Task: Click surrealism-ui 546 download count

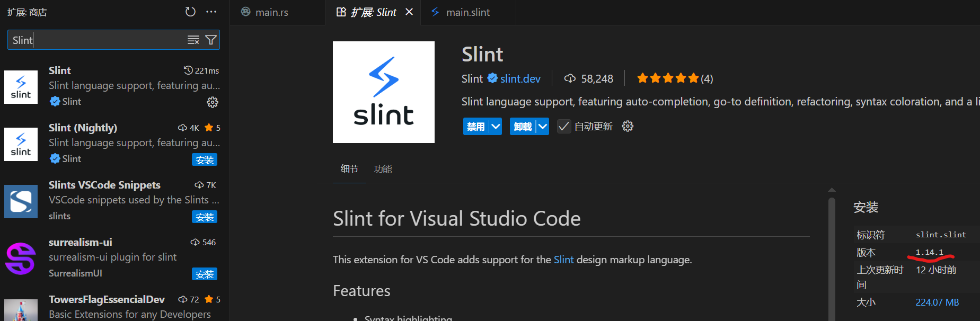Action: click(x=203, y=242)
